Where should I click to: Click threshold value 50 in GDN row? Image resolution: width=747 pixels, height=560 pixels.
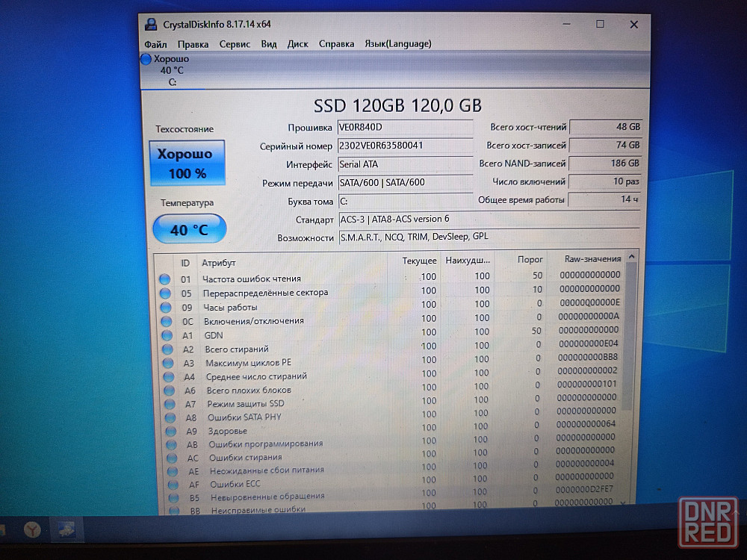[x=536, y=331]
